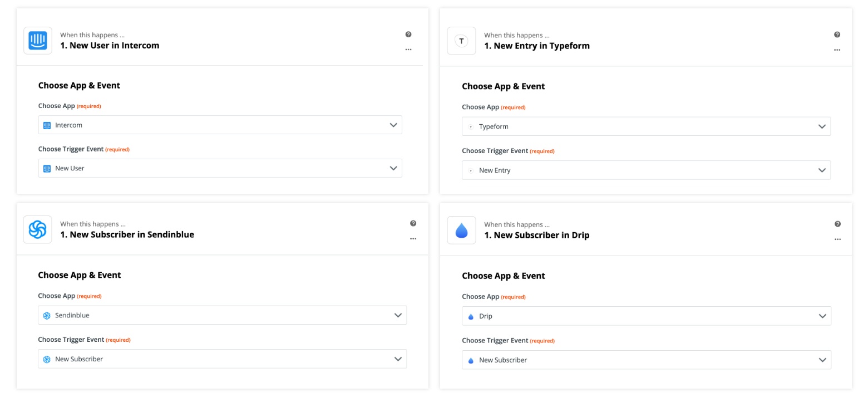Viewport: 868px width, 397px height.
Task: Click the Intercom app logo icon
Action: 38,41
